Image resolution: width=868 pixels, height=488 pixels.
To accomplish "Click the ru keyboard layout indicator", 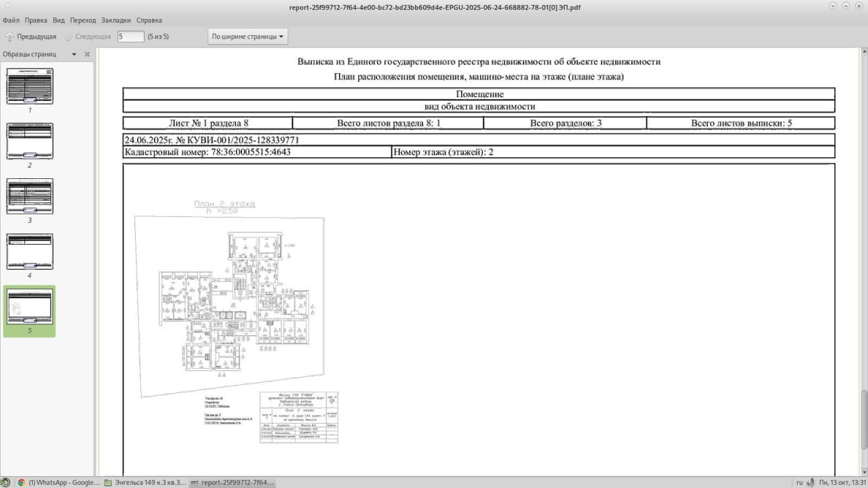I will (x=799, y=483).
